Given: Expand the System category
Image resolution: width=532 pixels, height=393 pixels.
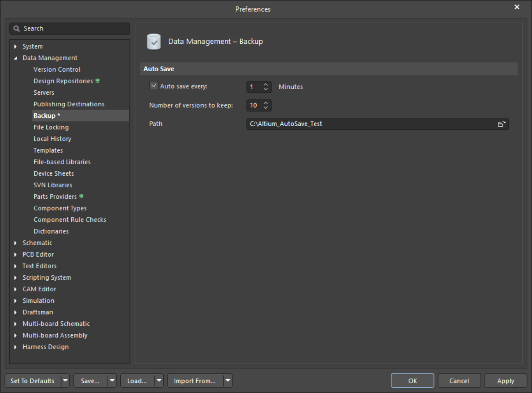Looking at the screenshot, I should click(16, 46).
